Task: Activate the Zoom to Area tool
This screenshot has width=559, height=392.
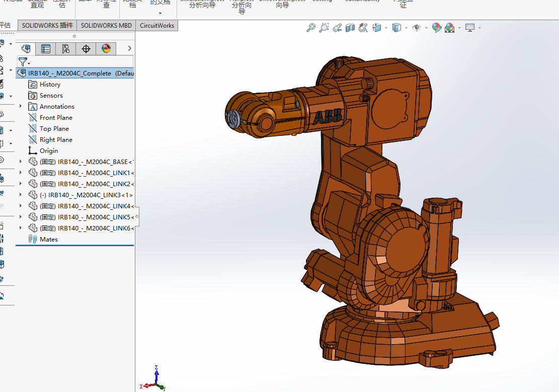Action: [x=324, y=28]
